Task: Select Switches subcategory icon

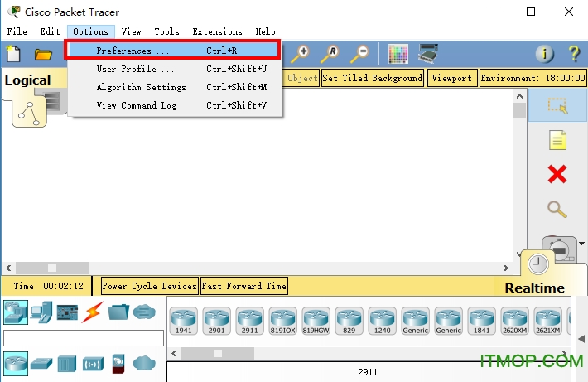Action: pos(41,363)
